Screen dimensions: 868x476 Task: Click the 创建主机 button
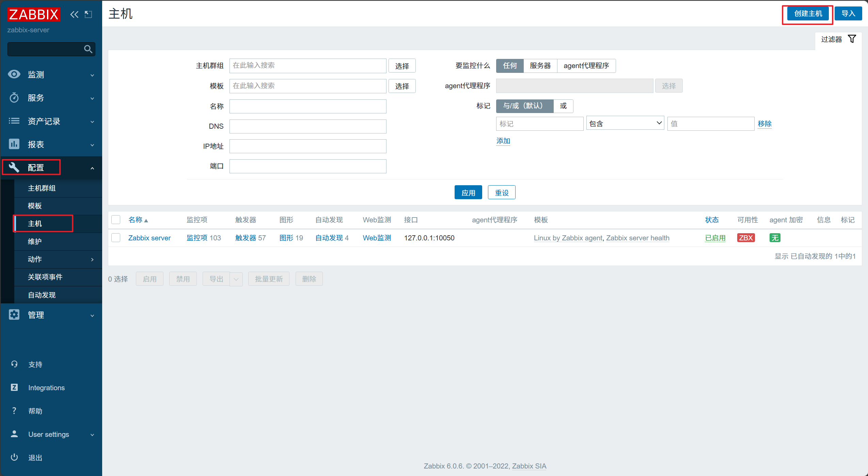click(808, 14)
